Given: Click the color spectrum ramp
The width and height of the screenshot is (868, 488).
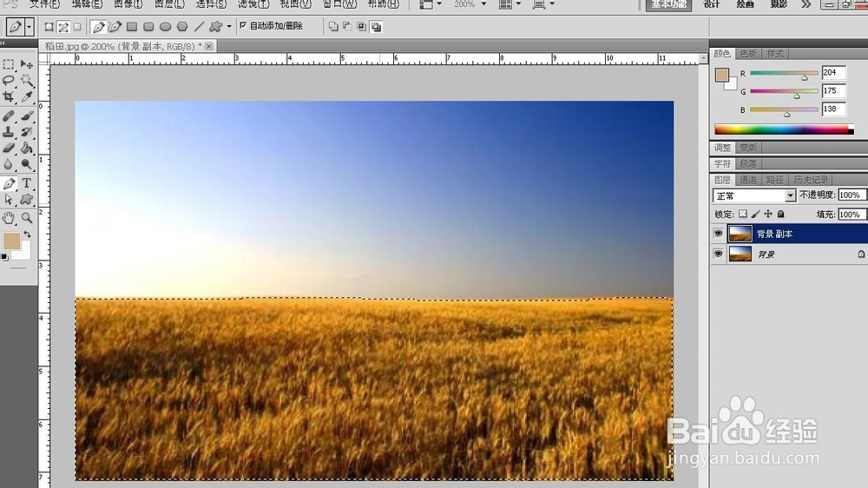Looking at the screenshot, I should coord(784,129).
